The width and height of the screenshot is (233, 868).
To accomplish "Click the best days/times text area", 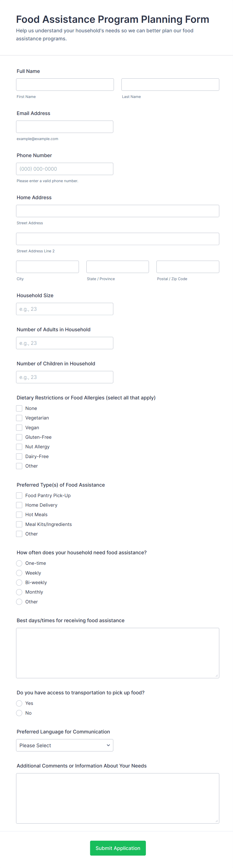I will pos(118,653).
